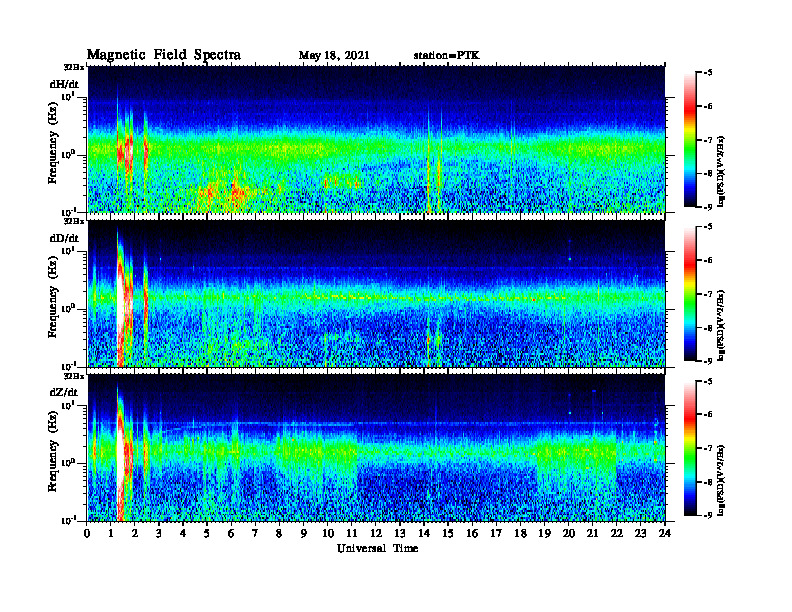Click hour tick label "19" on time axis
This screenshot has height=612, width=792.
(x=544, y=534)
